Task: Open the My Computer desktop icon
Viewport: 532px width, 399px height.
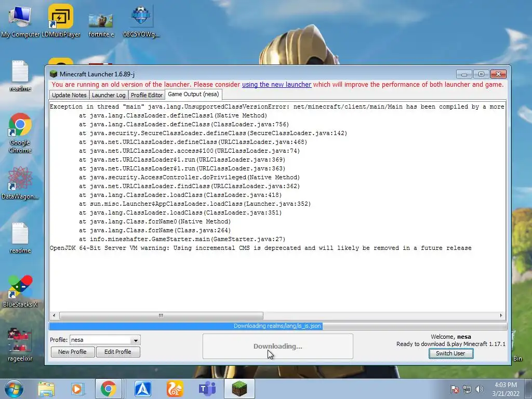Action: click(20, 20)
